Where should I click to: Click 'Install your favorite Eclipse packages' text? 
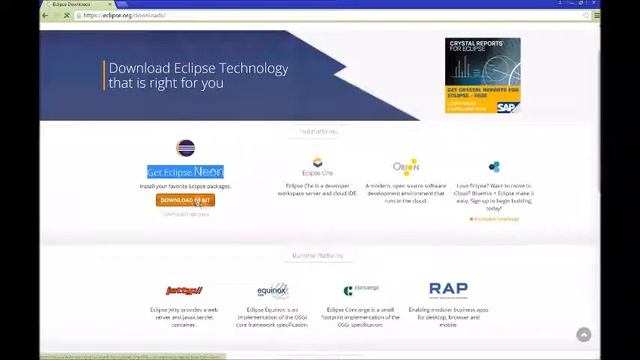185,186
